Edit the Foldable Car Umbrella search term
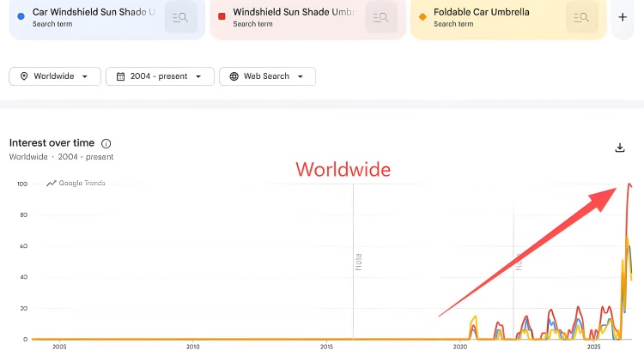 click(x=482, y=12)
